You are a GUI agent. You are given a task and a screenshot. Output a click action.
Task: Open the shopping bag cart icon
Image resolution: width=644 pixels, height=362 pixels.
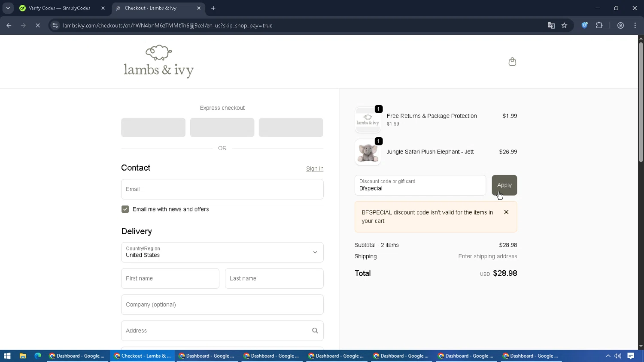pos(512,62)
